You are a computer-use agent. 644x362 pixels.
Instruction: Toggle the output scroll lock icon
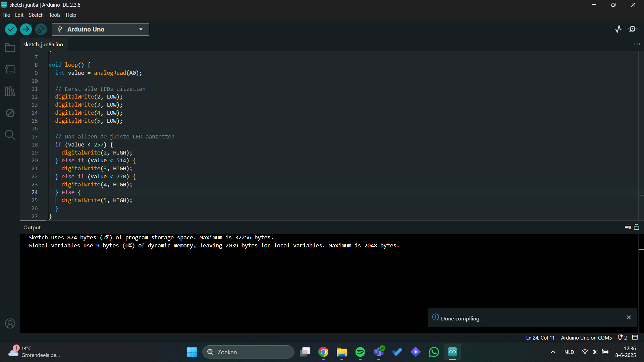click(637, 227)
